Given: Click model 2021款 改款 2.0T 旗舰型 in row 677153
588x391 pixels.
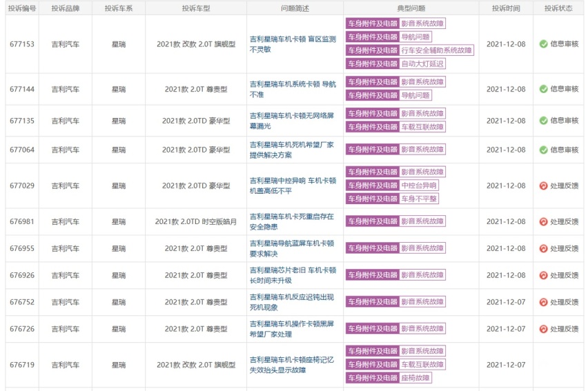Looking at the screenshot, I should (x=196, y=44).
